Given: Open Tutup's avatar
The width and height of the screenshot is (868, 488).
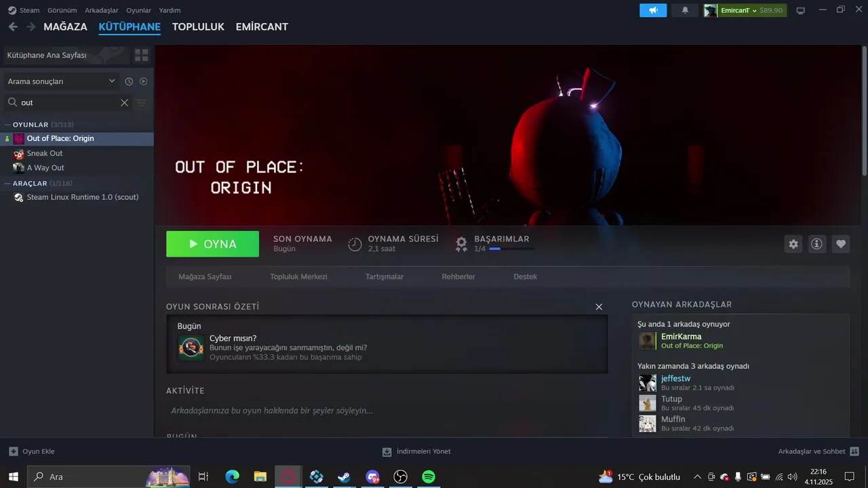Looking at the screenshot, I should tap(648, 403).
